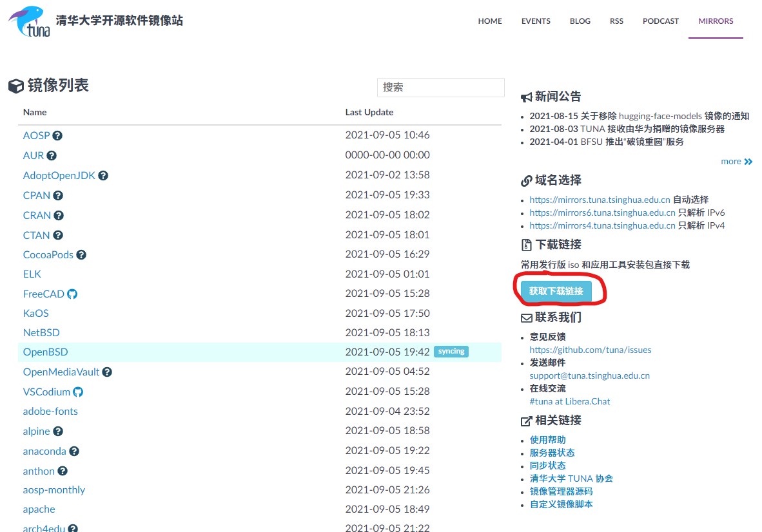
Task: Click the syncing badge on OpenBSD row
Action: tap(451, 352)
